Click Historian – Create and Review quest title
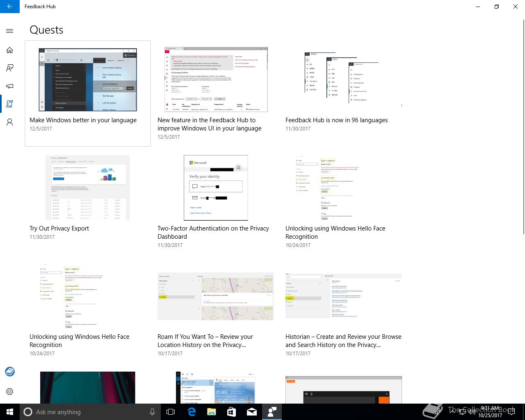This screenshot has height=420, width=525. point(343,341)
